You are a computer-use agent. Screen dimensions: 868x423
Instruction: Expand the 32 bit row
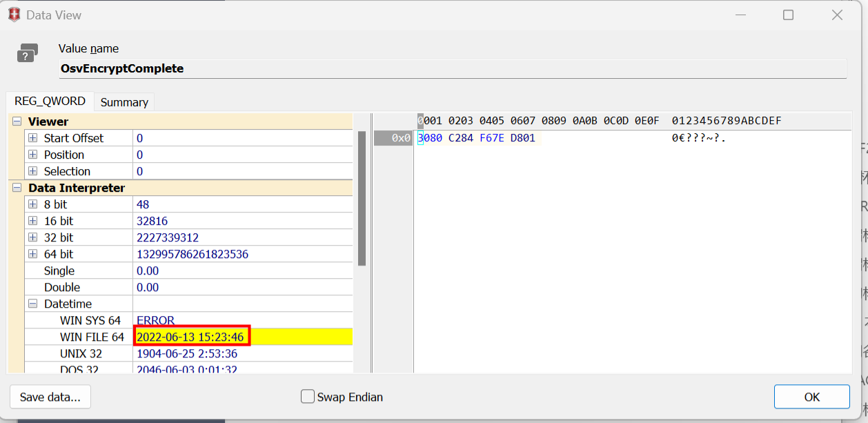32,237
